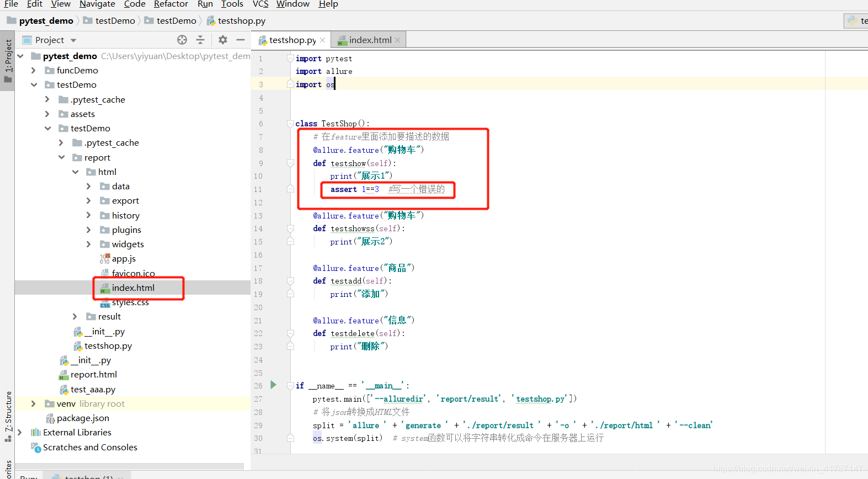Click the locate/scroll-from-source target icon
The height and width of the screenshot is (479, 868).
point(182,40)
